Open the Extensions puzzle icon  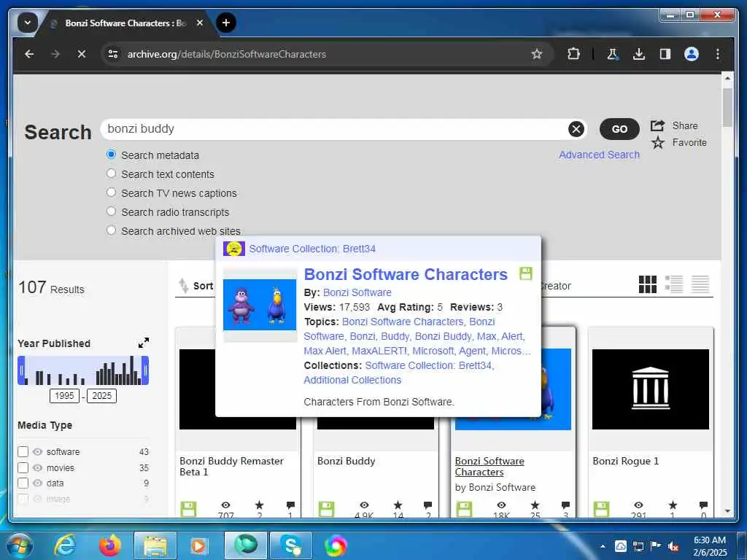[573, 54]
